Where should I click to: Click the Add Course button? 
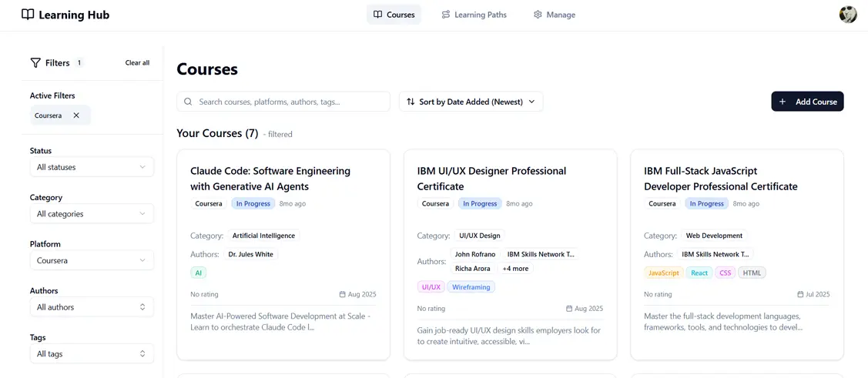click(x=807, y=102)
